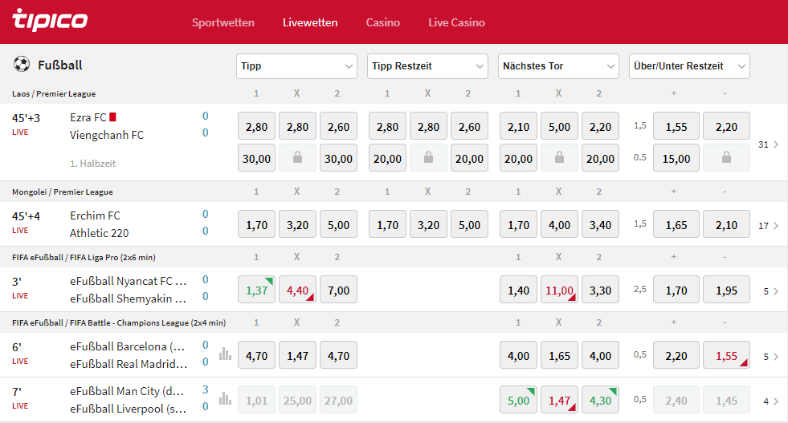Screen dimensions: 788x423
Task: Click the Fußball section title
Action: [x=60, y=65]
